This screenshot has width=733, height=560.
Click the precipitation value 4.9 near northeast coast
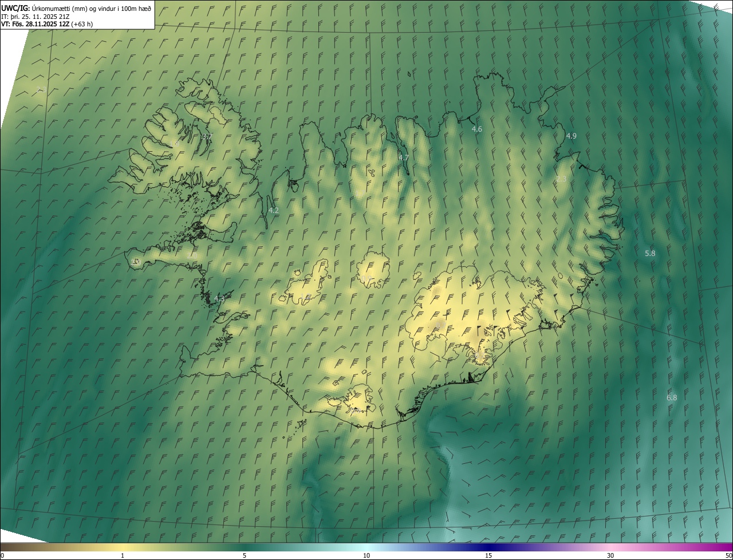571,136
